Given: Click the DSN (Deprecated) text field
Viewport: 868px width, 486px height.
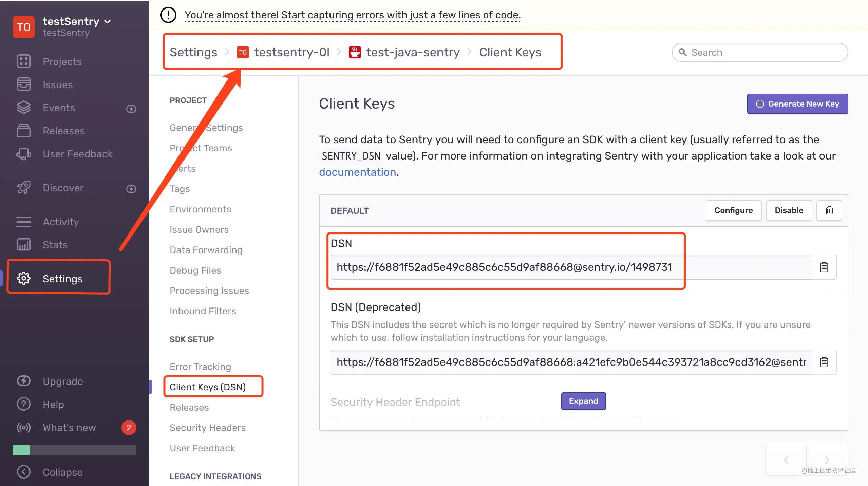Looking at the screenshot, I should coord(571,362).
